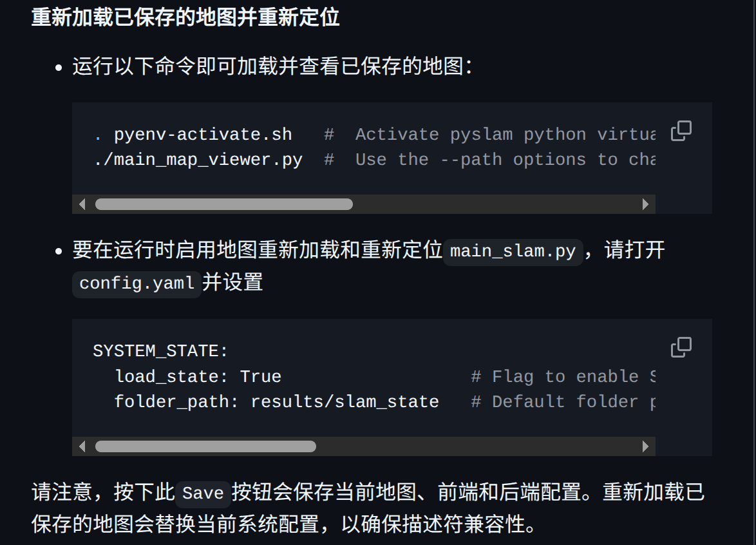Click left arrow of the yaml block scrollbar
The image size is (756, 545).
click(x=82, y=446)
